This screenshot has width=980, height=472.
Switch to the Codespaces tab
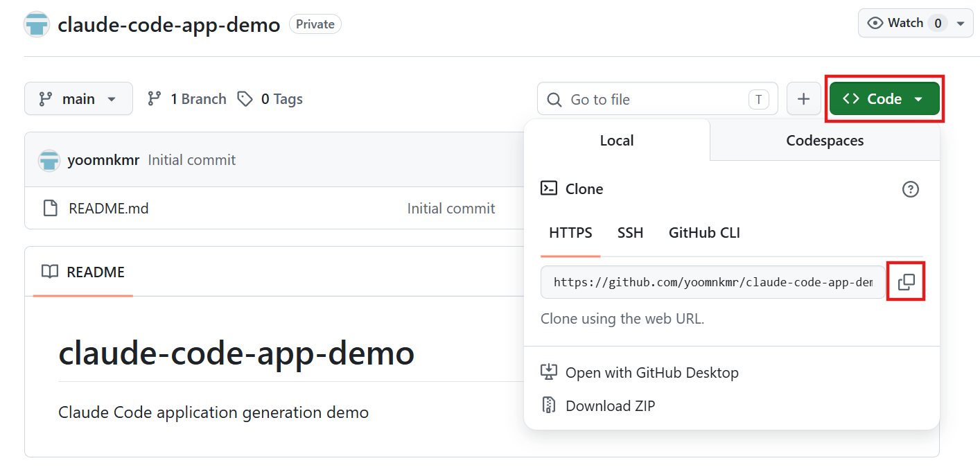[x=825, y=141]
